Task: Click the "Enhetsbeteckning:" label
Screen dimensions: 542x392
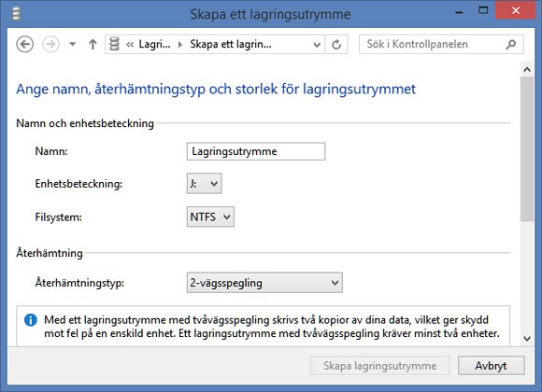Action: click(x=78, y=184)
